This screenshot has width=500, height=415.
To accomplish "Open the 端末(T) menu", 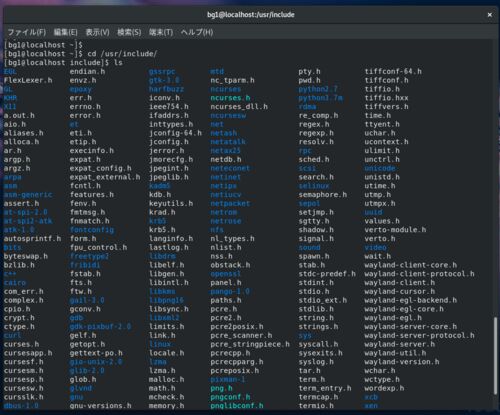I will coord(161,32).
